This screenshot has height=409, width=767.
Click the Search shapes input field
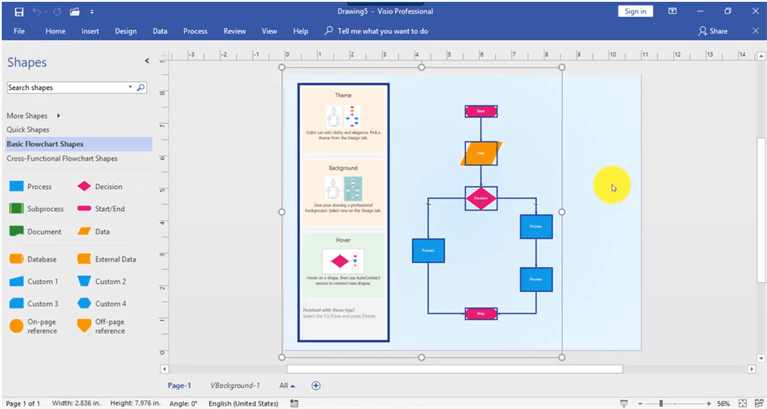[x=67, y=88]
